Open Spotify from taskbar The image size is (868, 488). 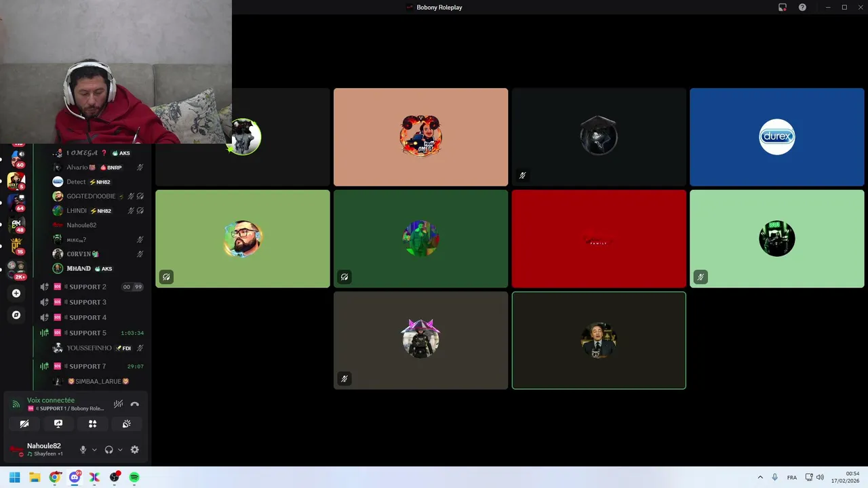click(x=134, y=477)
